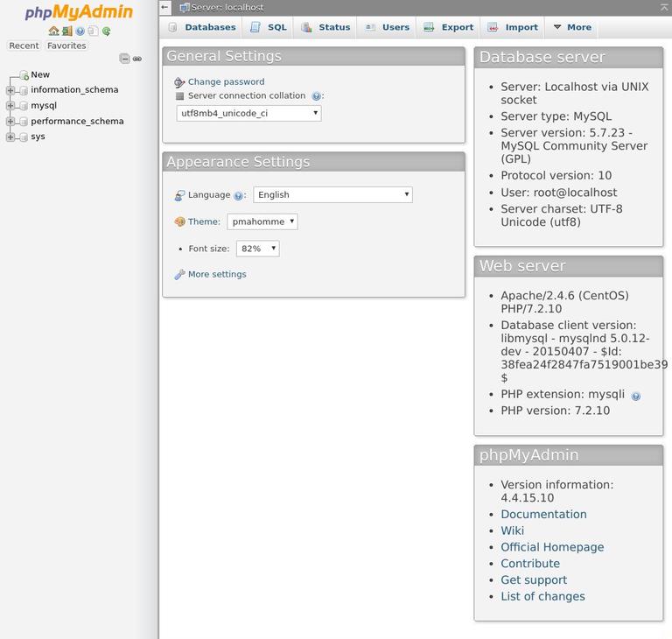Click the Change password link
The width and height of the screenshot is (672, 639).
click(226, 81)
